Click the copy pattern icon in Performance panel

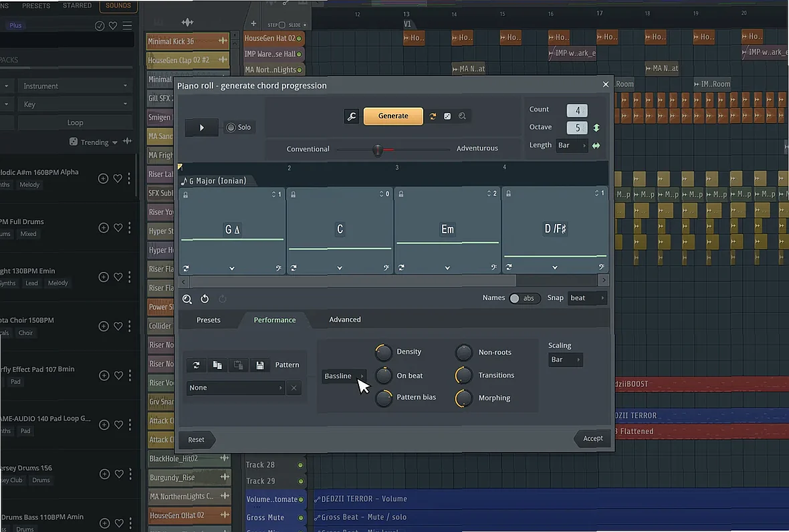(x=217, y=364)
